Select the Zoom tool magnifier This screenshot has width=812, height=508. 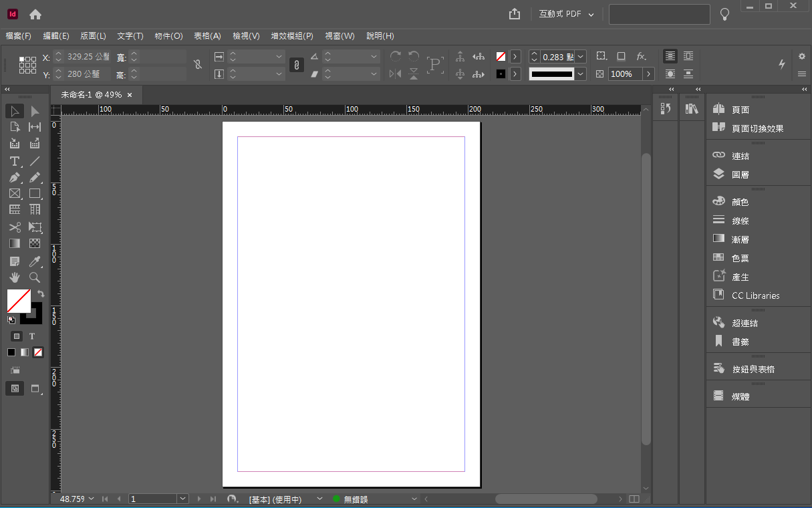[x=35, y=277]
